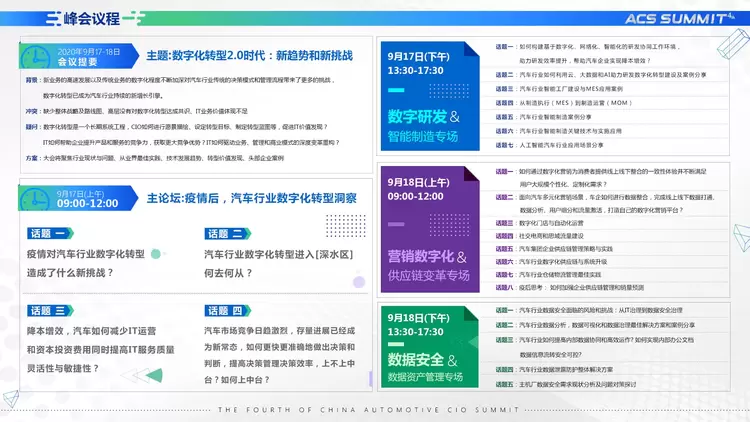Click the 从制造执行(MES)到制造运营(MOM) topic row
Screen dimensions: 750x422
(x=577, y=102)
